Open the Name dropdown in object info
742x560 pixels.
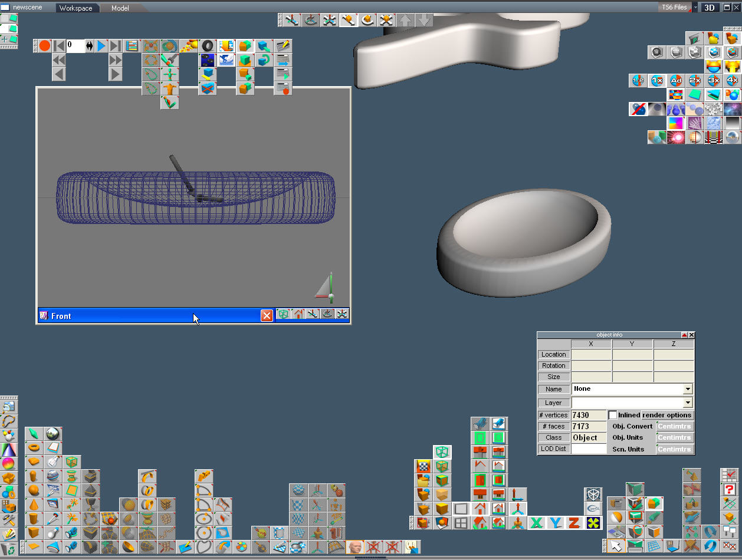click(x=688, y=389)
